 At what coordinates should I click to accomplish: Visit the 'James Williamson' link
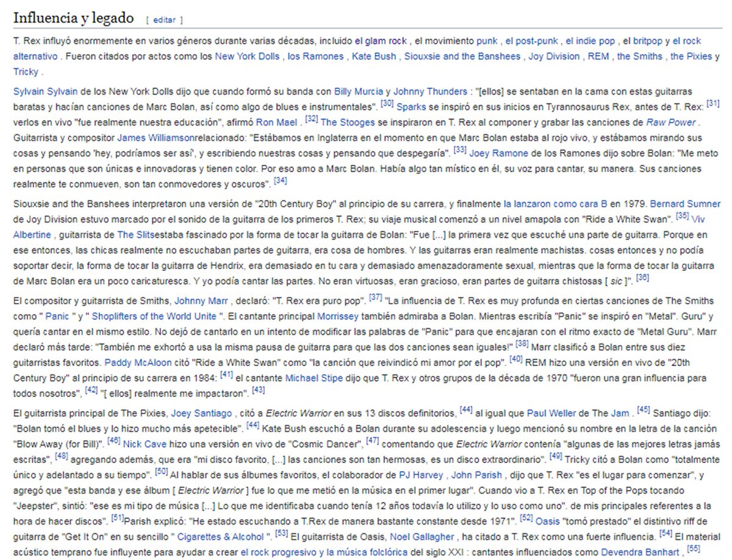point(157,137)
